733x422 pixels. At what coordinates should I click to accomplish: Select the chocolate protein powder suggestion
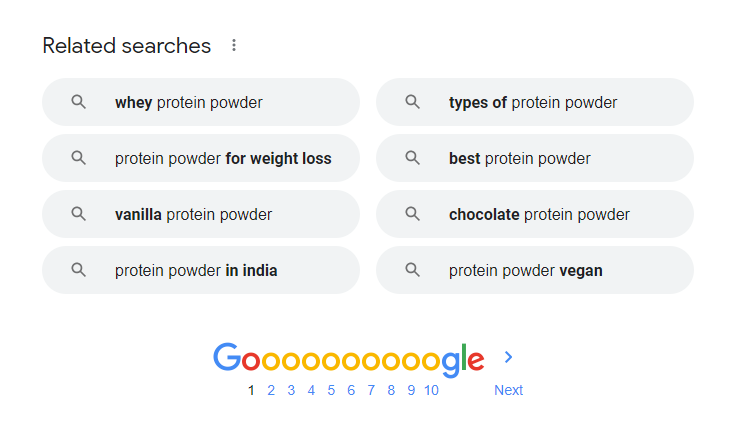tap(539, 214)
